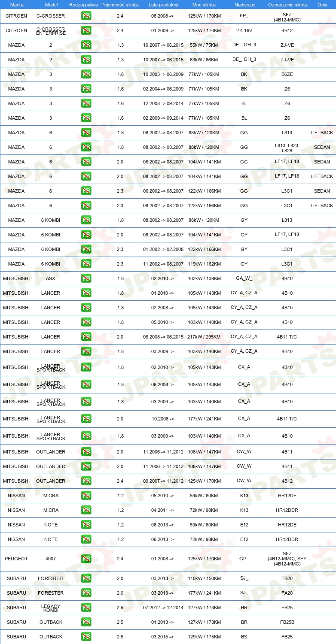Click the fuel icon in LANCER 217kW row
This screenshot has width=336, height=644.
pos(86,337)
